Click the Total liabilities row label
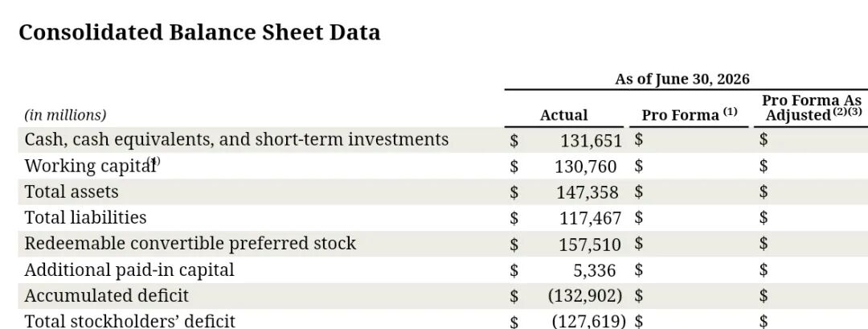 [x=85, y=218]
